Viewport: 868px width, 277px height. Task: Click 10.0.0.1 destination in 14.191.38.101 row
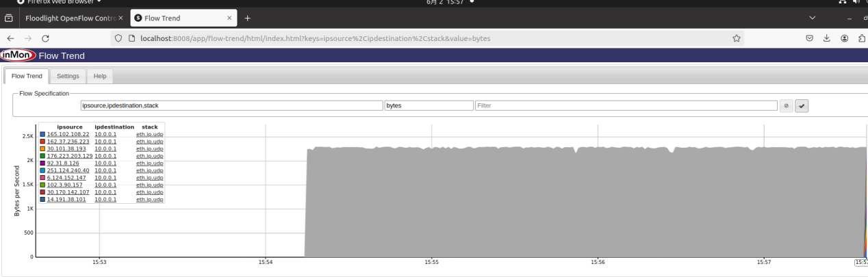pos(105,200)
